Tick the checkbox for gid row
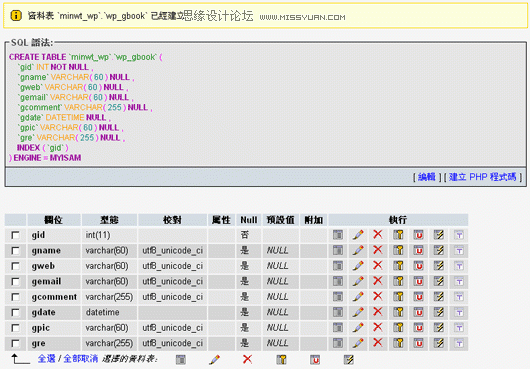Screen dimensions: 530x369 click(15, 235)
